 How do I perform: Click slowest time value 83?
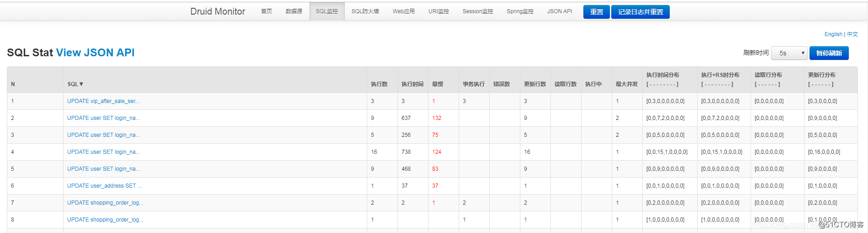(x=435, y=169)
